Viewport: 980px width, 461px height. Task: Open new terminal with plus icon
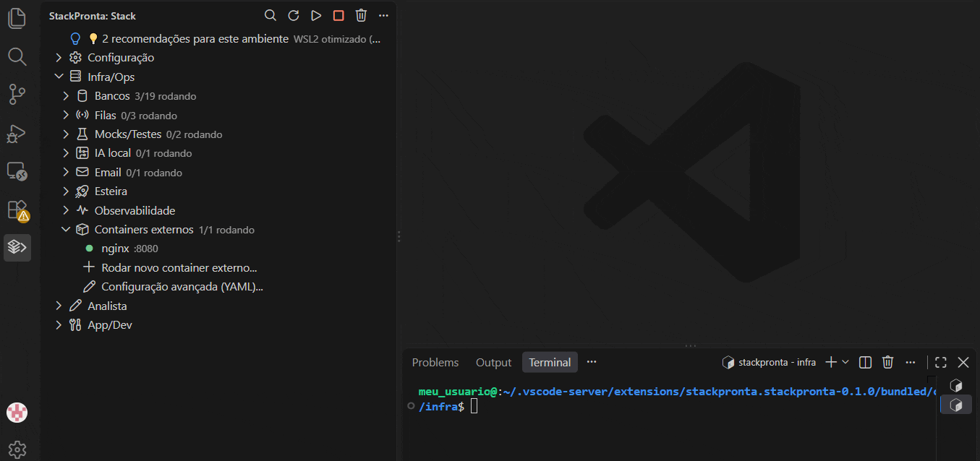pyautogui.click(x=831, y=362)
